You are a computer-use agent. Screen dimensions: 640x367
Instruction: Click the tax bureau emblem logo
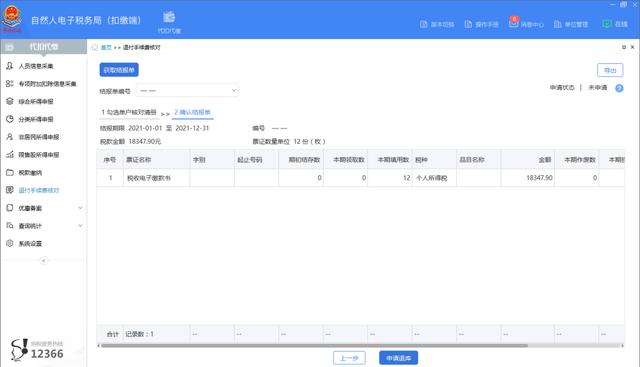pos(12,18)
